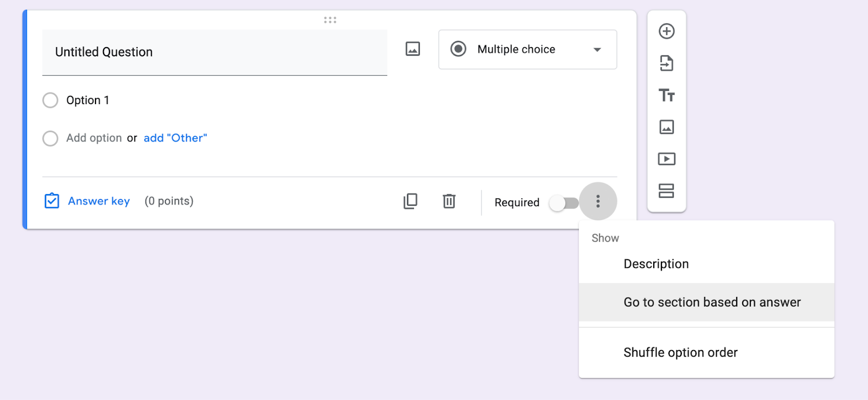868x400 pixels.
Task: Toggle the Required switch
Action: pos(564,203)
